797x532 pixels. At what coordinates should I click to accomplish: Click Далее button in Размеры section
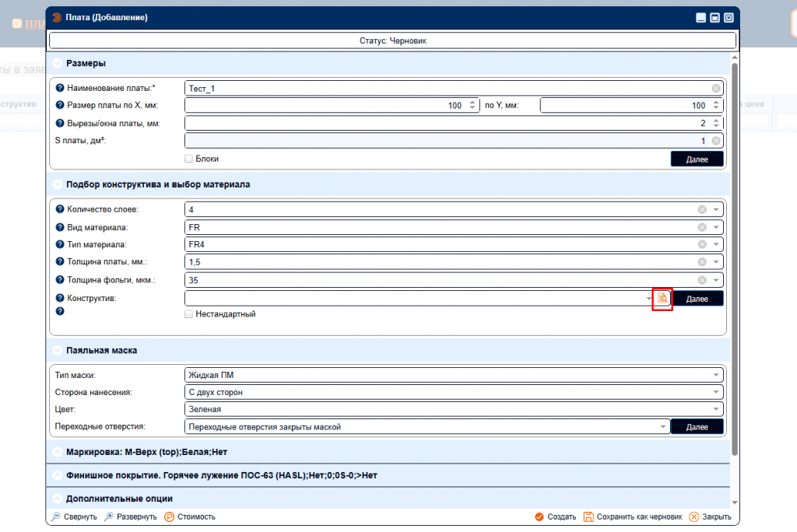[x=697, y=159]
